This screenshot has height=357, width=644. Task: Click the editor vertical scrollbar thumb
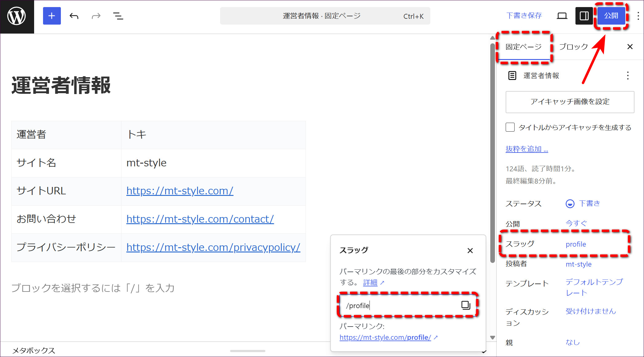tap(492, 153)
